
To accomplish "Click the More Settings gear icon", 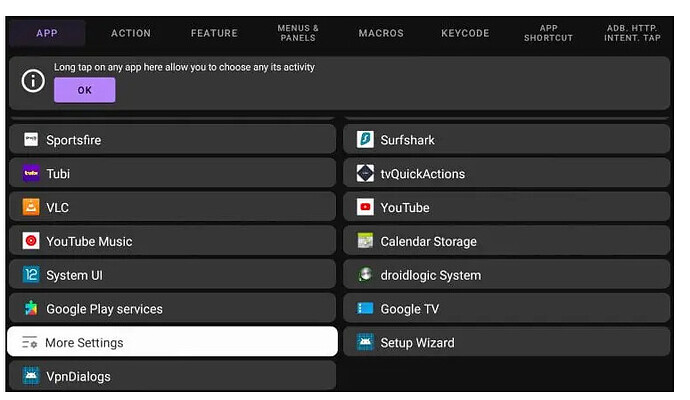I will pos(29,342).
